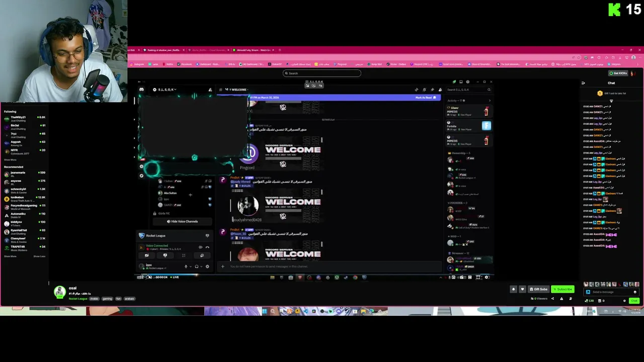Share screen button in Discord voice panel
Image resolution: width=644 pixels, height=362 pixels.
pos(165,255)
